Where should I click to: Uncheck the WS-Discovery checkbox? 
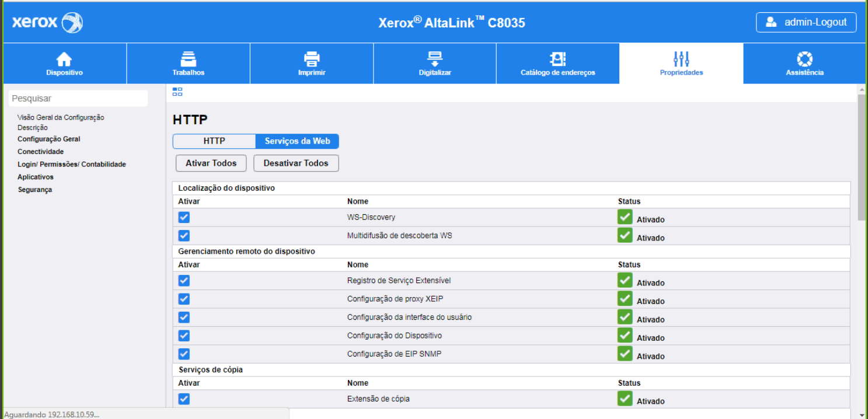coord(184,218)
